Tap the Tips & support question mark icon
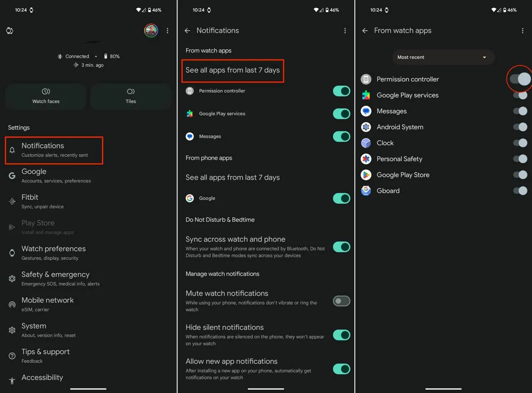The height and width of the screenshot is (393, 532). tap(12, 356)
